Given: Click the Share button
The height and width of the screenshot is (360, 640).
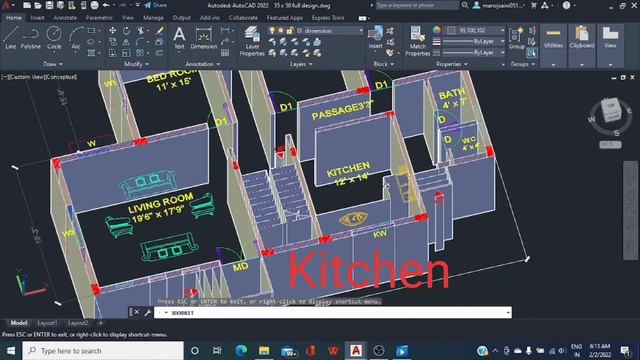Looking at the screenshot, I should click(x=156, y=5).
